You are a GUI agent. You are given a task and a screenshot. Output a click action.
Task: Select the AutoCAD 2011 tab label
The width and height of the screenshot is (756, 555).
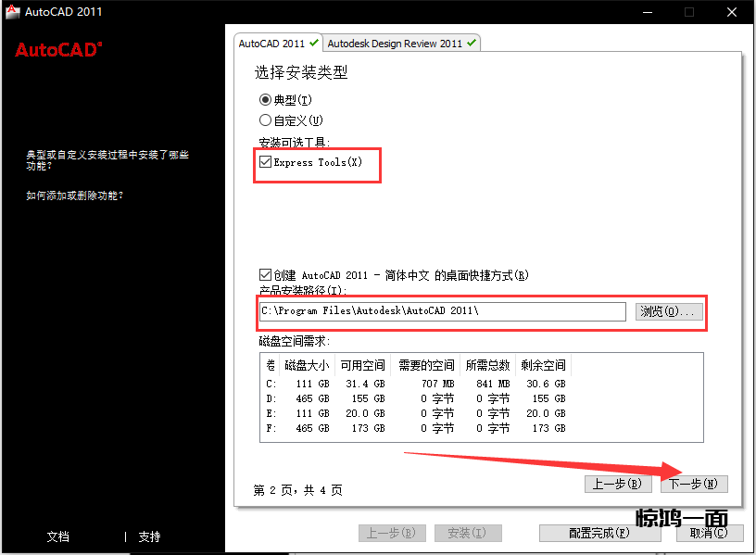click(x=271, y=44)
